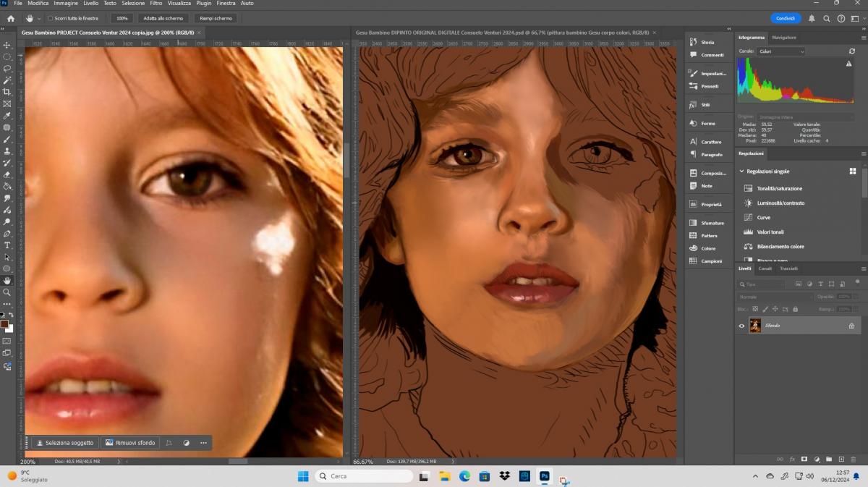868x487 pixels.
Task: Create a new layer group
Action: point(829,459)
